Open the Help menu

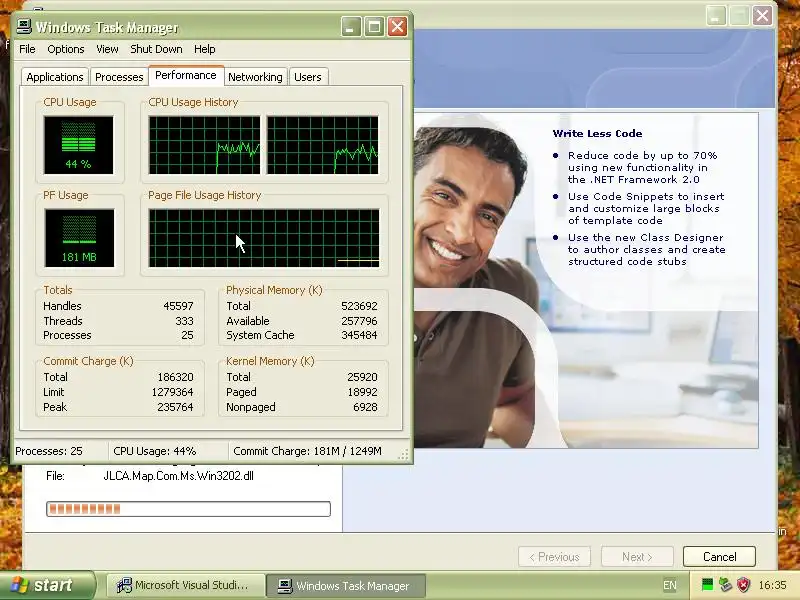[205, 49]
